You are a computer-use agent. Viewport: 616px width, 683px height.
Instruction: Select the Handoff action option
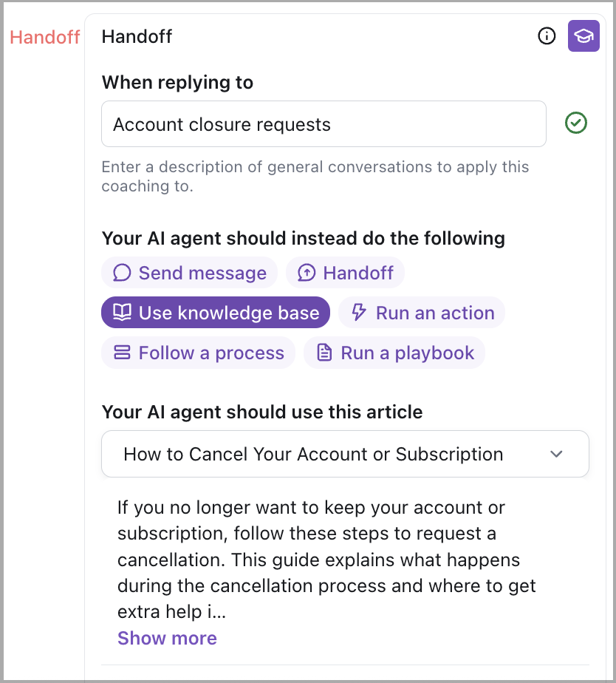tap(345, 273)
